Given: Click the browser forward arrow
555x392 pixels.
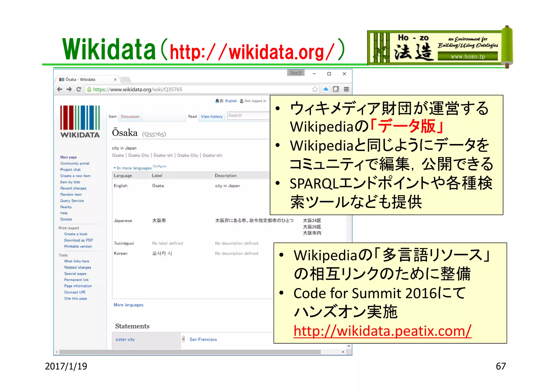Looking at the screenshot, I should [69, 89].
